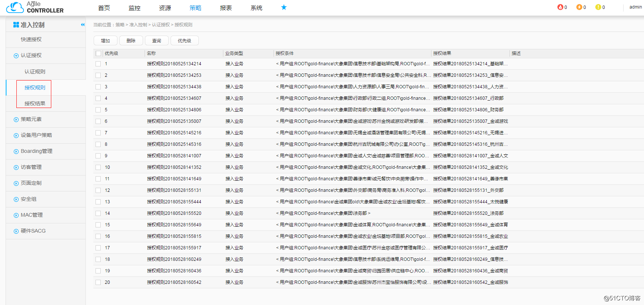Screen dimensions: 644x305
Task: Click the 策略 breadcrumb link
Action: click(x=120, y=25)
